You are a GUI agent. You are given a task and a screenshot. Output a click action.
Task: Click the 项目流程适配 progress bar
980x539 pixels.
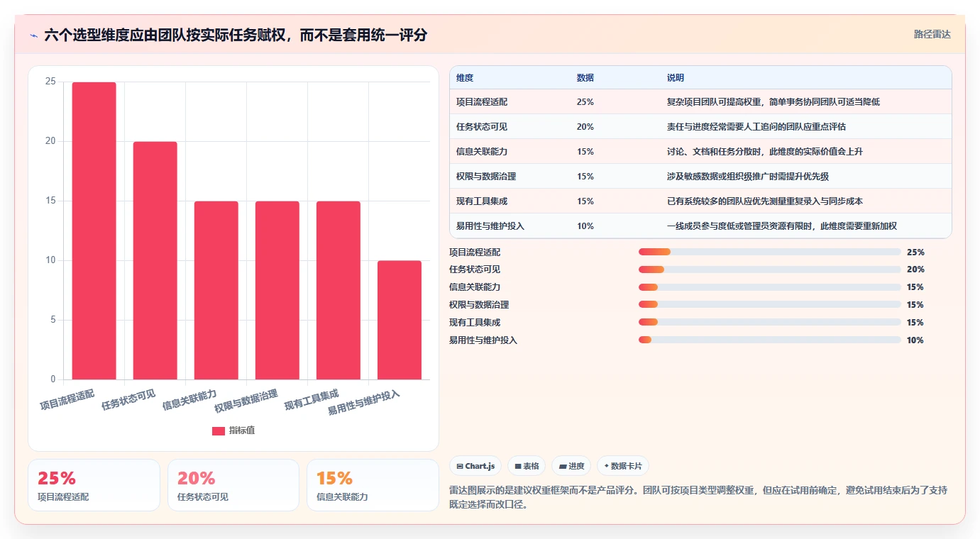coord(769,252)
